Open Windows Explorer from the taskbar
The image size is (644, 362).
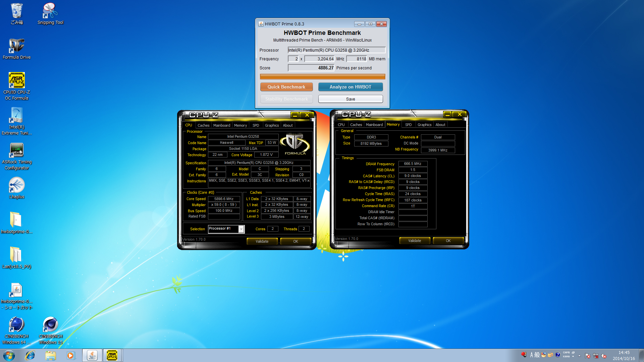point(51,355)
